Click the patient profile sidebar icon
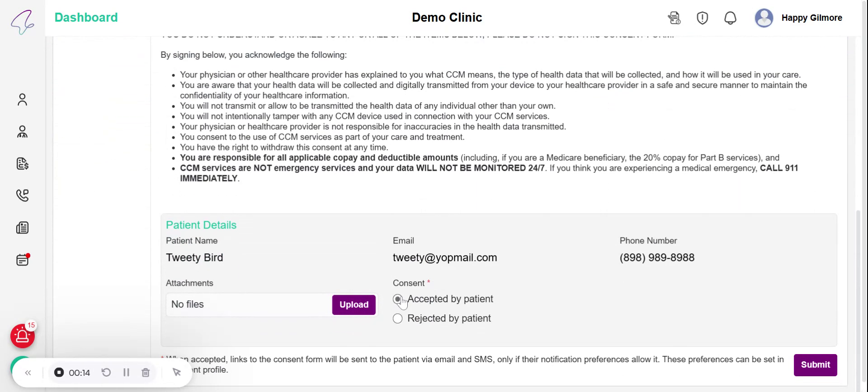 click(22, 99)
